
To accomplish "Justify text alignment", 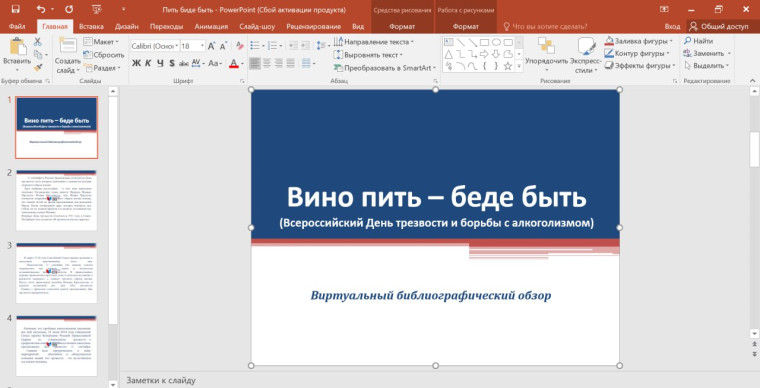I will 290,63.
